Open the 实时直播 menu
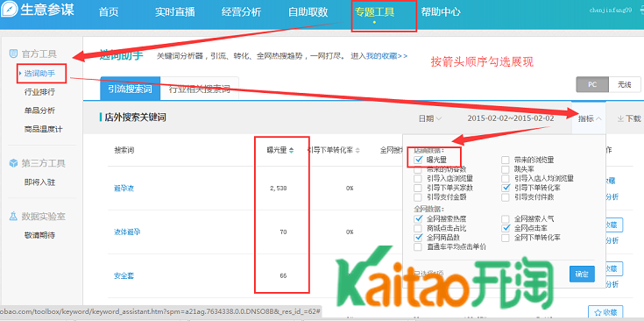Screen dimensions: 644x321 point(175,12)
